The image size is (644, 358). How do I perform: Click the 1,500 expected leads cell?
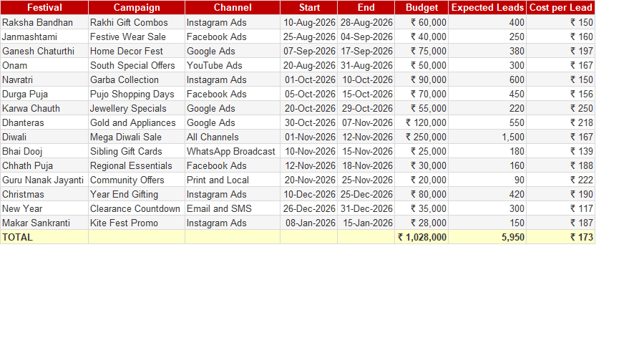487,137
